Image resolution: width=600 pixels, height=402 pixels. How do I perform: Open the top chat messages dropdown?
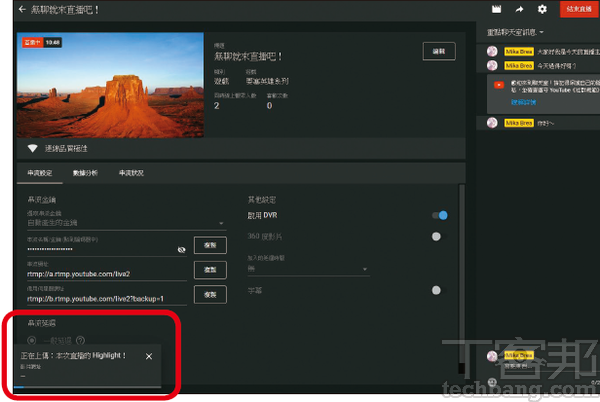(x=515, y=33)
